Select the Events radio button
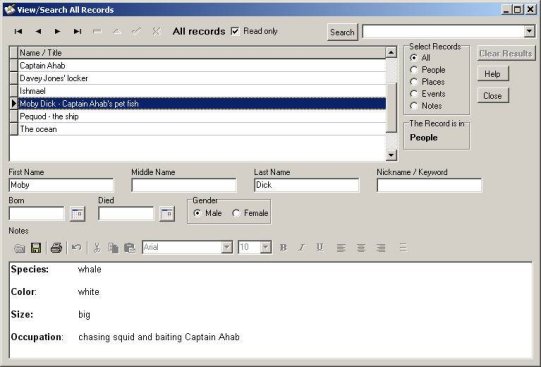The width and height of the screenshot is (541, 367). [x=414, y=94]
